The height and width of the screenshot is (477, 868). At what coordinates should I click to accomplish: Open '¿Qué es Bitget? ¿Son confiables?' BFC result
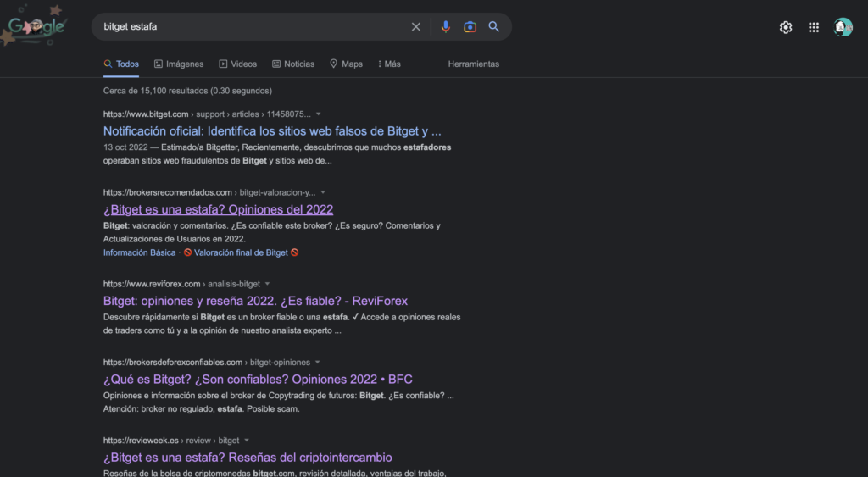258,380
